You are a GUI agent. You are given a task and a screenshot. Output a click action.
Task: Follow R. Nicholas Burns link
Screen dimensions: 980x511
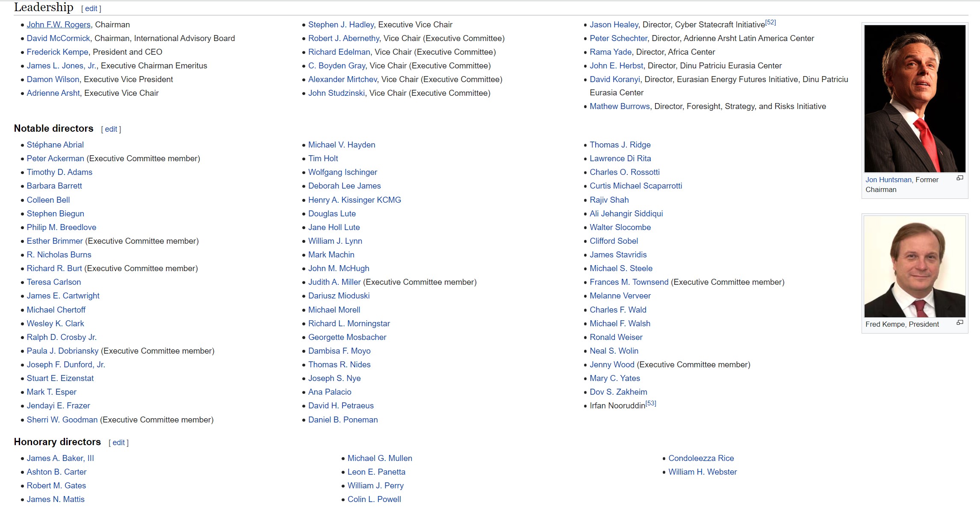point(59,255)
